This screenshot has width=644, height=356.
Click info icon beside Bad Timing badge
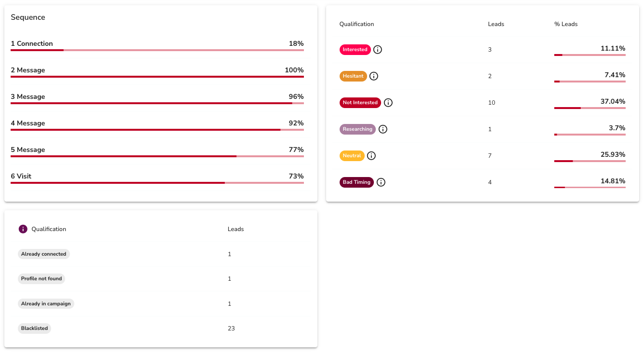click(381, 182)
